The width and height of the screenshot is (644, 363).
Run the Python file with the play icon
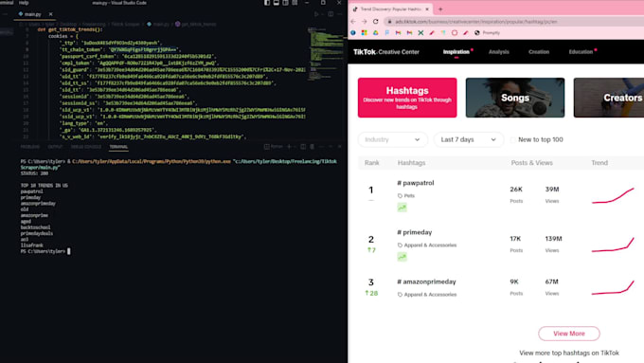tap(316, 14)
